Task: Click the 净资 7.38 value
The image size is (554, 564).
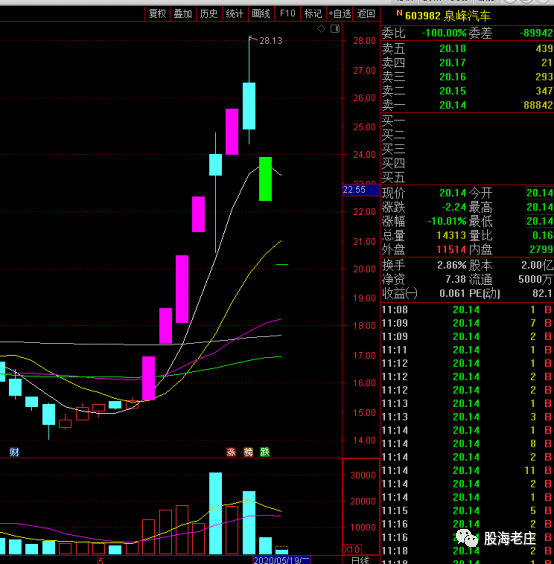Action: click(456, 279)
